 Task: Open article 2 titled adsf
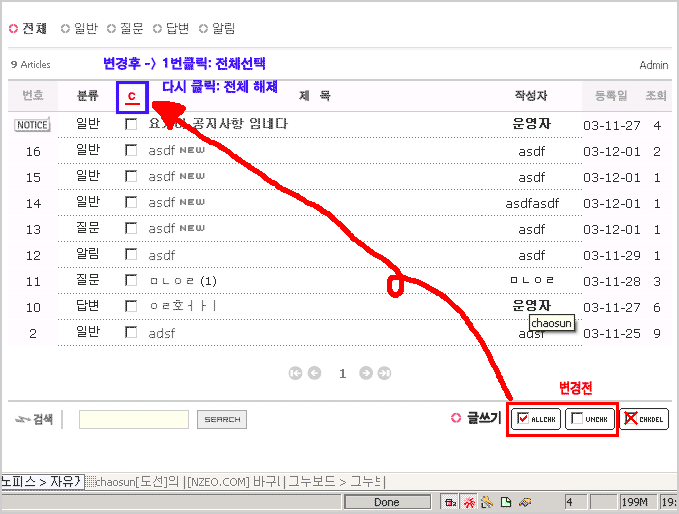pyautogui.click(x=162, y=333)
